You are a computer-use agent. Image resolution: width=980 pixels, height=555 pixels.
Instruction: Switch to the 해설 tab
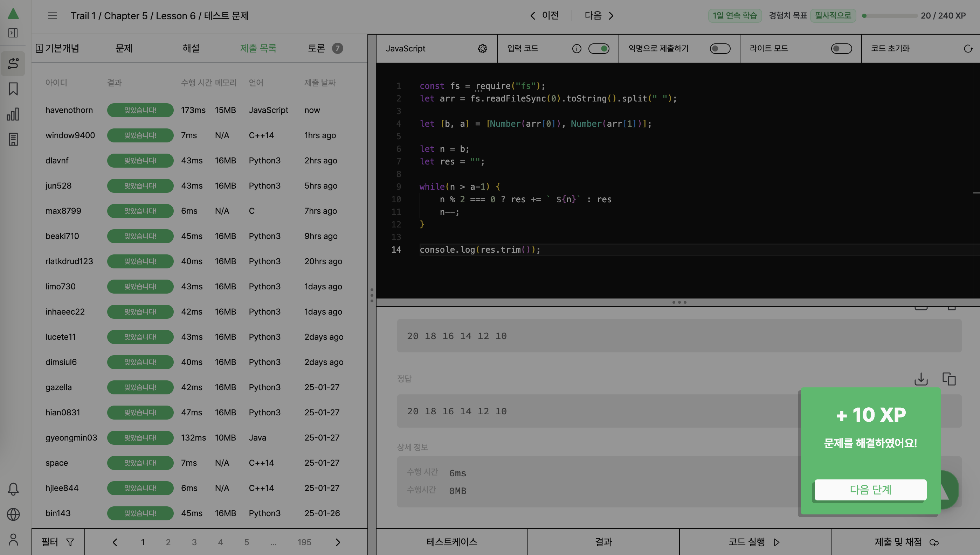point(191,48)
